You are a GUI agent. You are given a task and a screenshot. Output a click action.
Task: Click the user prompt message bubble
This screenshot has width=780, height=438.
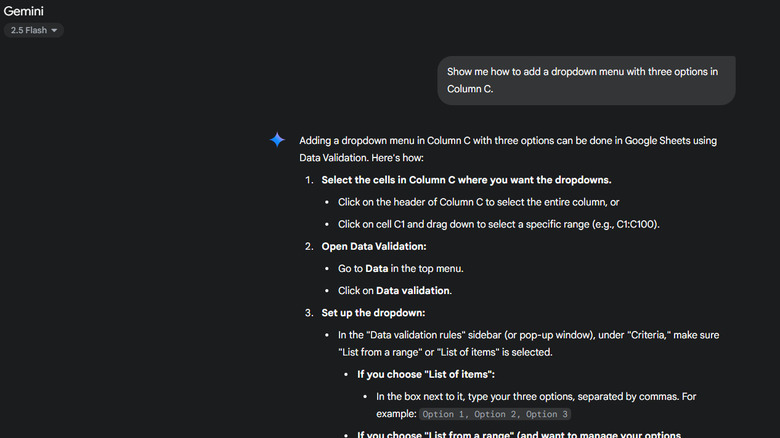585,80
